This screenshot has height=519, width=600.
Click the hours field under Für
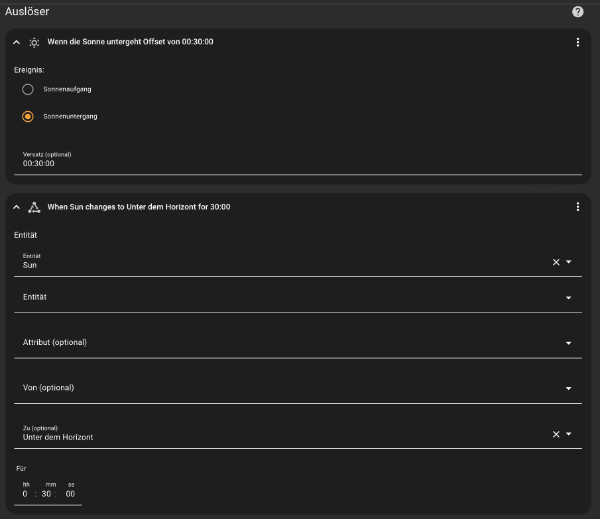pyautogui.click(x=26, y=493)
